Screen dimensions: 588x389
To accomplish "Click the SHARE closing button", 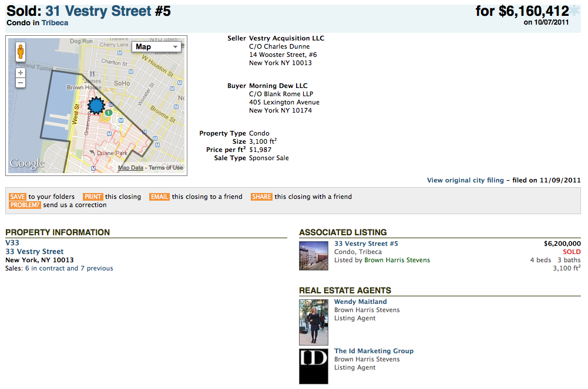I will (261, 197).
